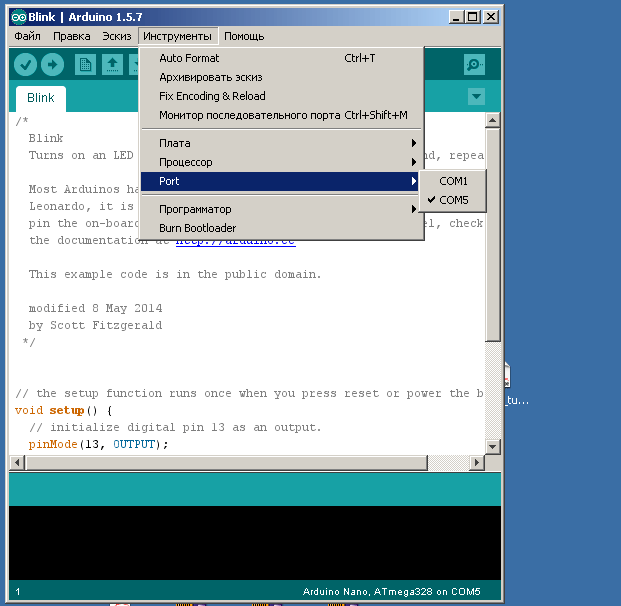Click the vertical scrollbar down arrow

tap(492, 447)
